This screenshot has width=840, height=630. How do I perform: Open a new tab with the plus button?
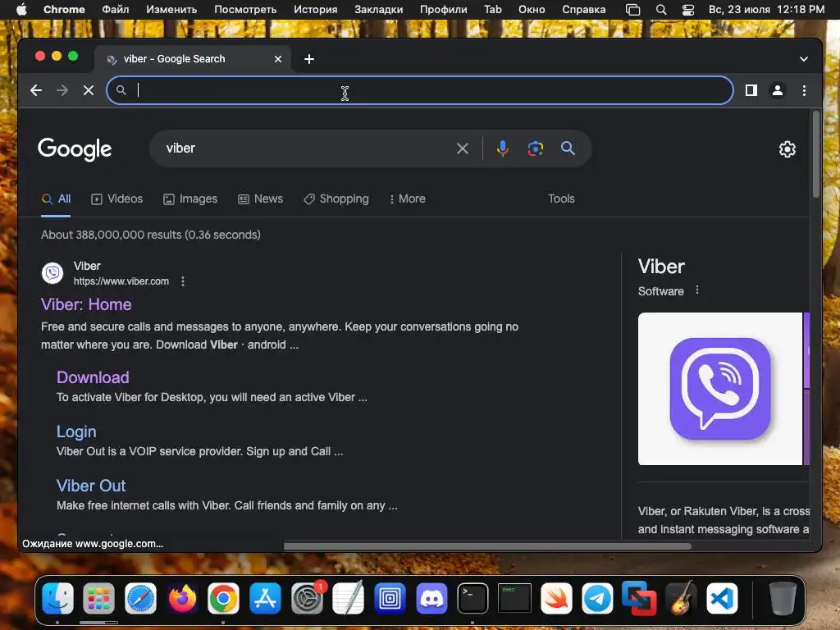(x=309, y=59)
